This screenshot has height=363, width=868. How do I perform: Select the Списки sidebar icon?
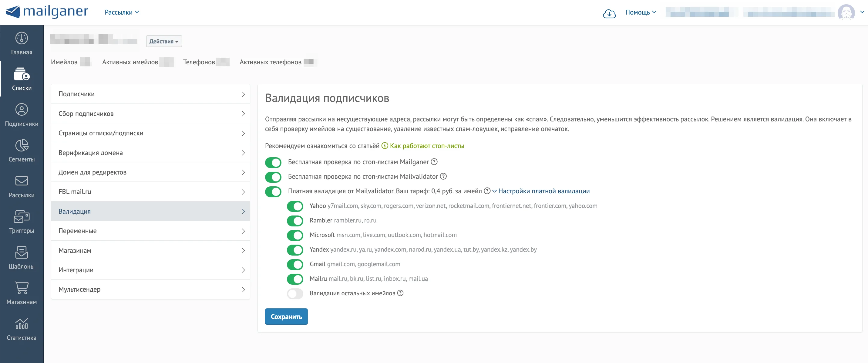pos(22,74)
